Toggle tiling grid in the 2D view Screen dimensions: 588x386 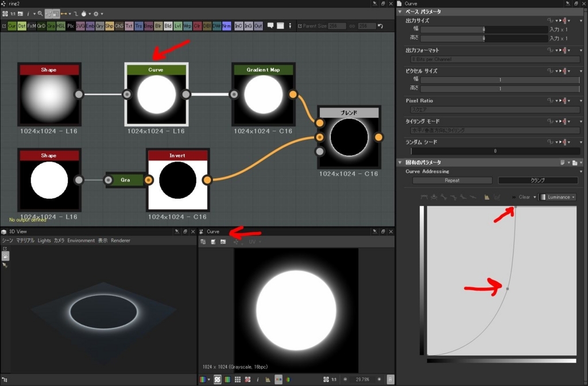coord(238,380)
